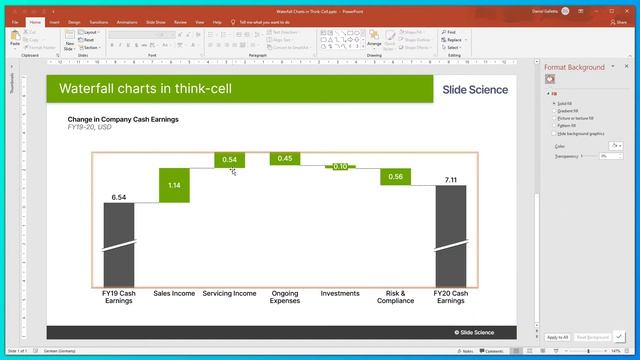
Task: Click the 147% zoom level
Action: pos(616,351)
